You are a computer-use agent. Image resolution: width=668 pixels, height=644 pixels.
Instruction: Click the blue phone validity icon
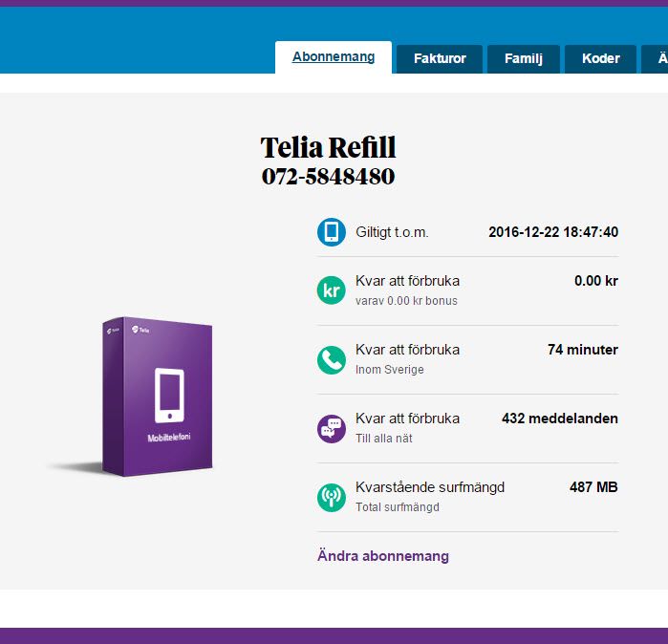(332, 232)
